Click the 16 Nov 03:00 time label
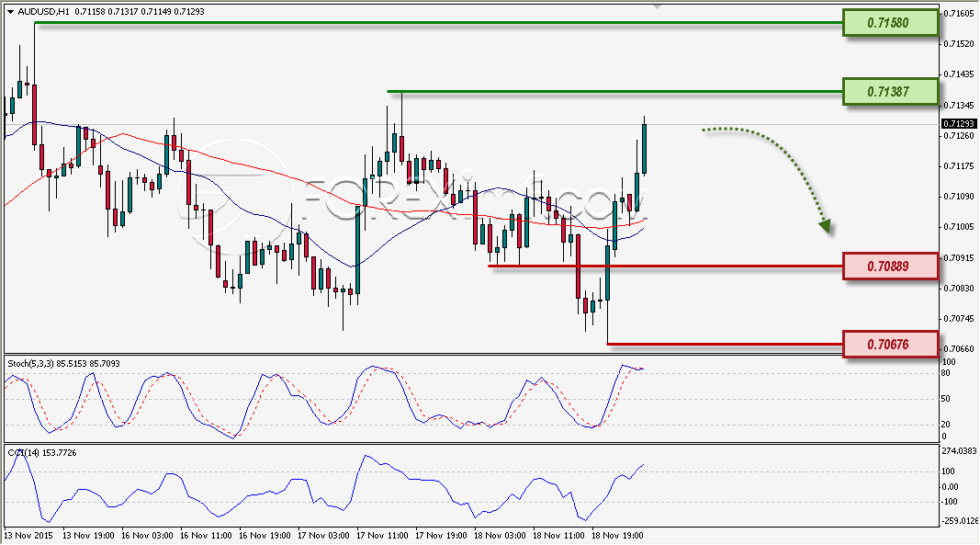The width and height of the screenshot is (980, 545). [147, 536]
